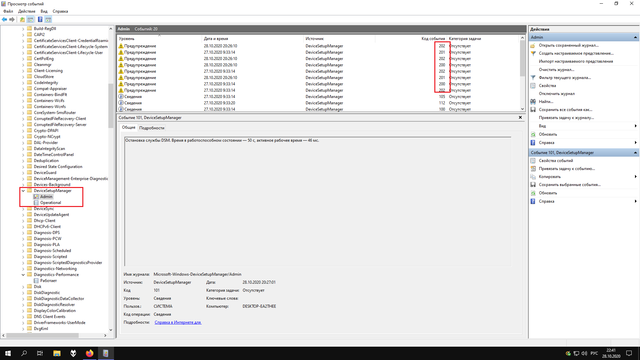Select the Operational log icon in tree
This screenshot has width=640, height=360.
coord(36,202)
